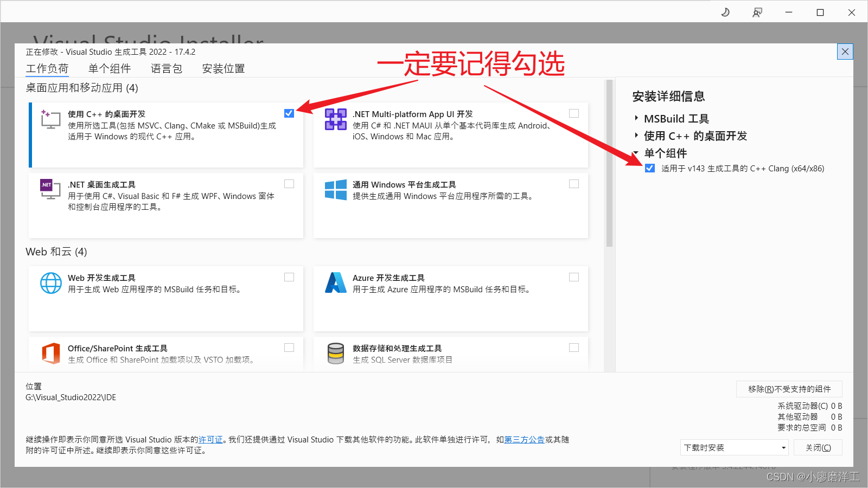Check the Office/SharePoint 生成工具 workload

point(289,348)
